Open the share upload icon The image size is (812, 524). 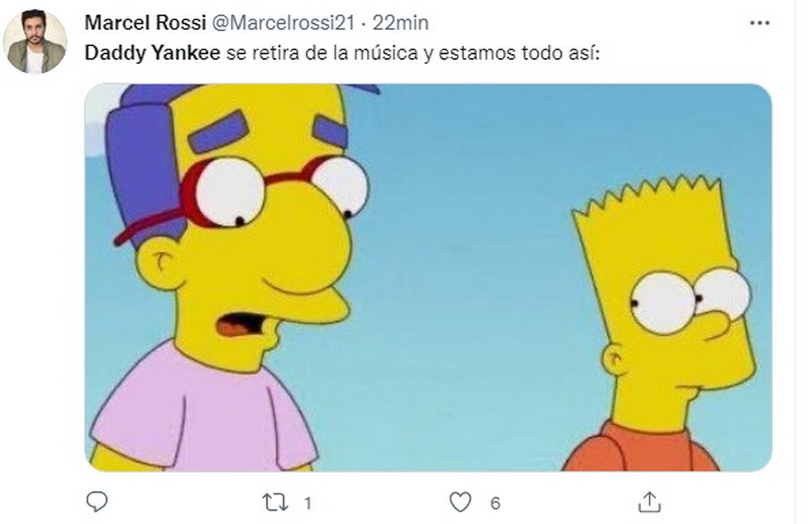(650, 502)
